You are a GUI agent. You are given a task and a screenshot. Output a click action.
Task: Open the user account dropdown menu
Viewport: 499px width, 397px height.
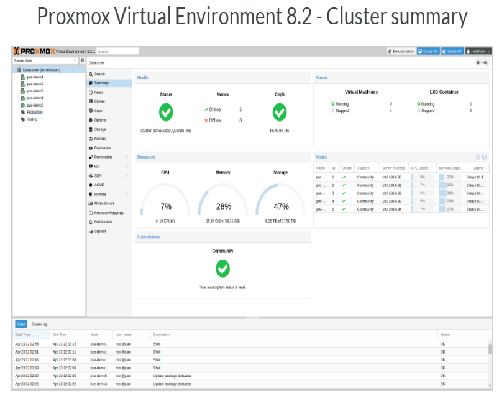[x=478, y=51]
